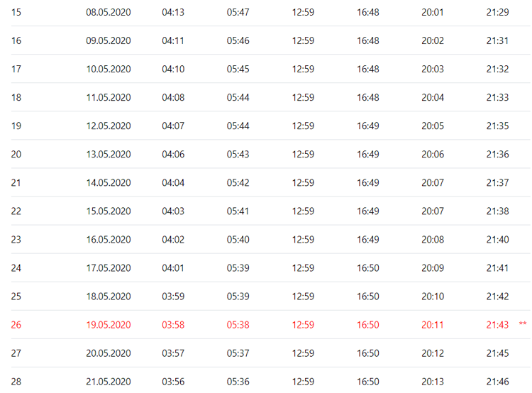Click the 20:13 time in last row

click(433, 382)
